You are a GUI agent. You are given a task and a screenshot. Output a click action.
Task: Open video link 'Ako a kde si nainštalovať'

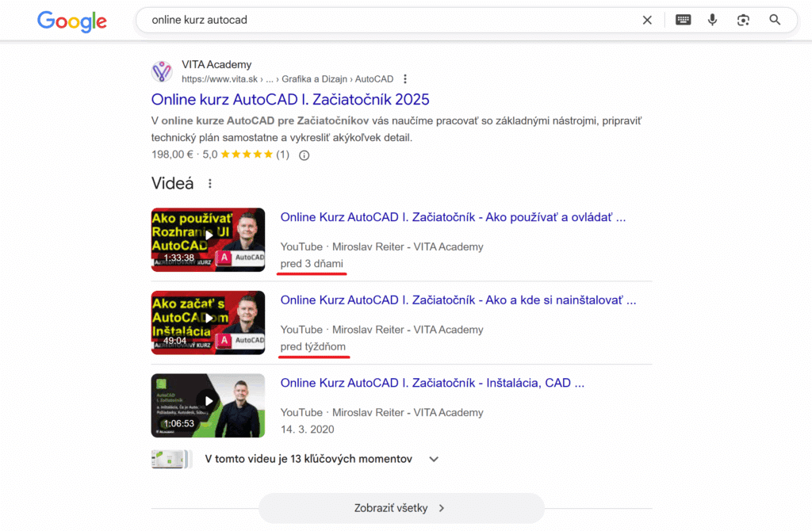tap(458, 300)
